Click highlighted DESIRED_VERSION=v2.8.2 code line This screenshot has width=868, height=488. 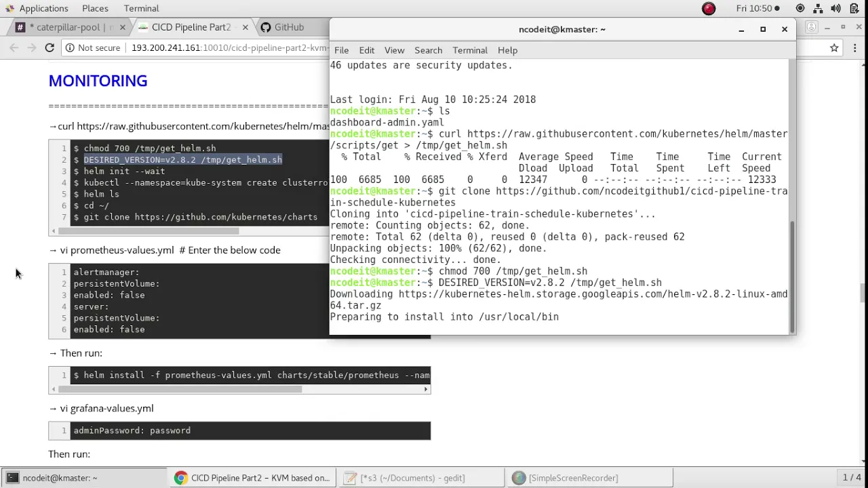pyautogui.click(x=182, y=159)
